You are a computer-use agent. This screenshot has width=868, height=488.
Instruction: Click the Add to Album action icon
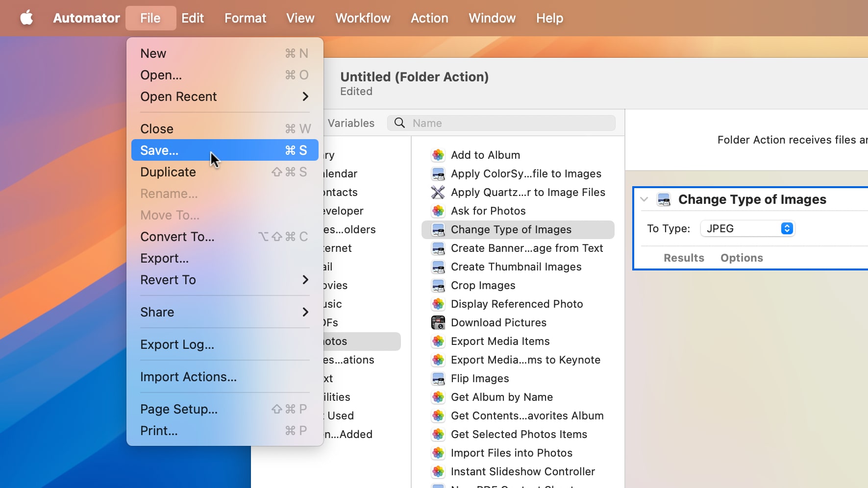pyautogui.click(x=438, y=155)
